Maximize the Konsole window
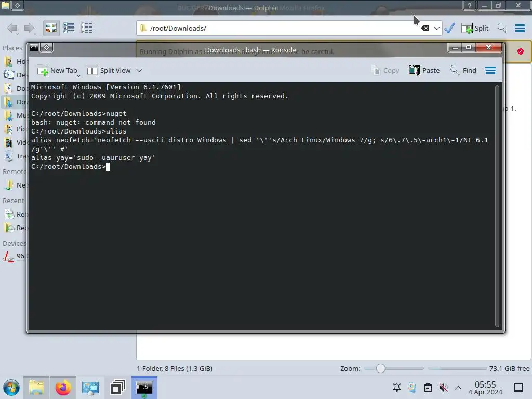The image size is (532, 399). (469, 47)
